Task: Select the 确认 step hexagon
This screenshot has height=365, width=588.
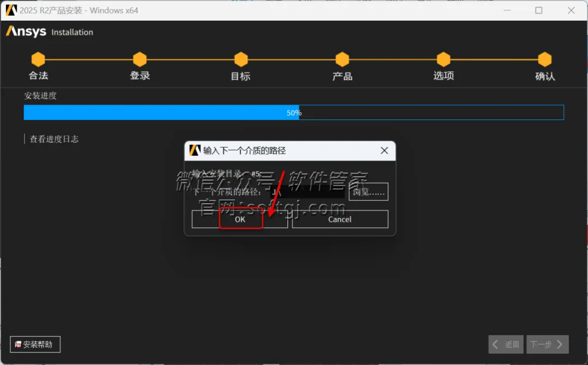Action: [x=545, y=59]
